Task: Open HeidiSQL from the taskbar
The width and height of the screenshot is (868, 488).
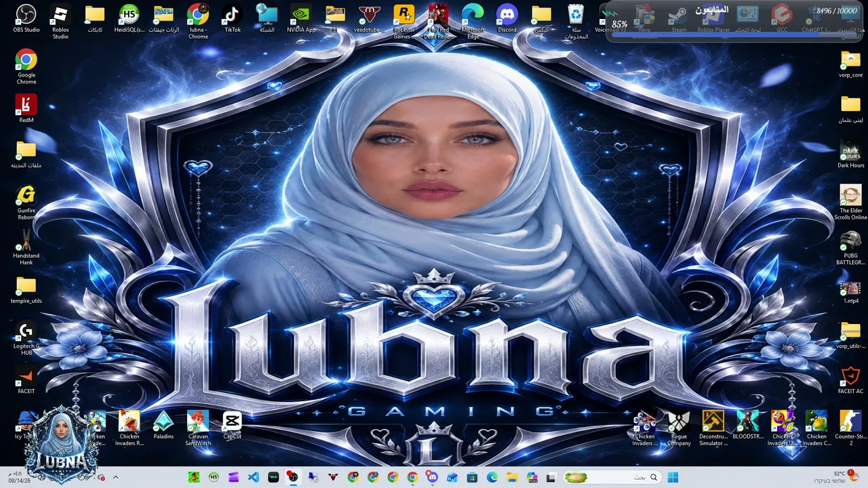Action: (x=214, y=477)
